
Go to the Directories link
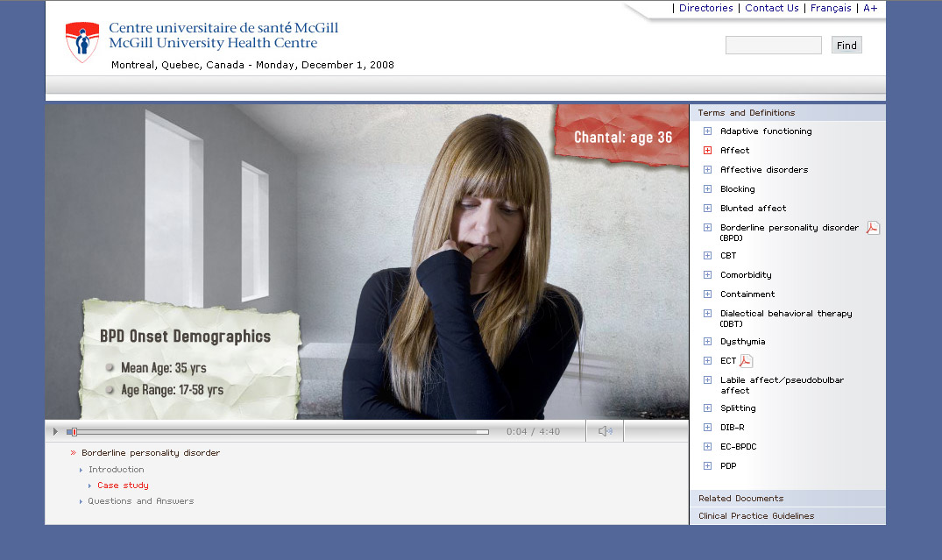tap(706, 8)
